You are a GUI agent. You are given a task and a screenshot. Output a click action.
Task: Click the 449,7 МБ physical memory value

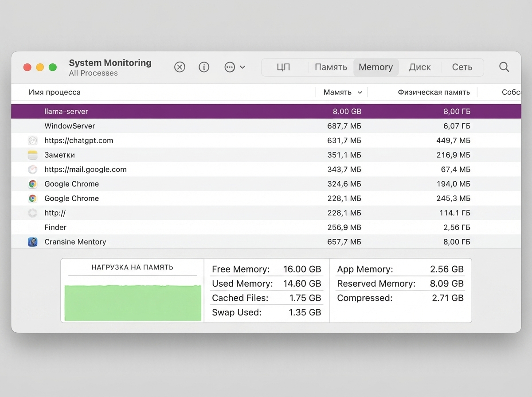coord(453,140)
